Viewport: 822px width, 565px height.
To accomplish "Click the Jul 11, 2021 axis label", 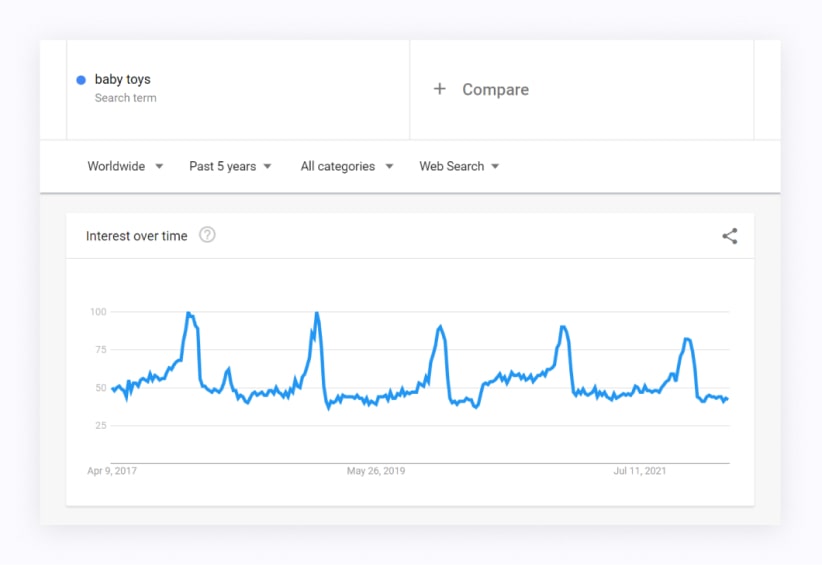I will point(640,470).
